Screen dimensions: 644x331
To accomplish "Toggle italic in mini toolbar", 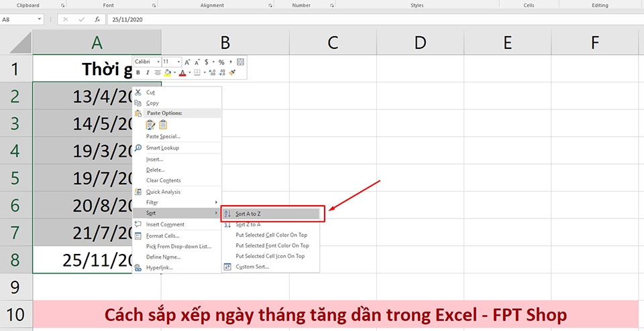I will pos(148,72).
